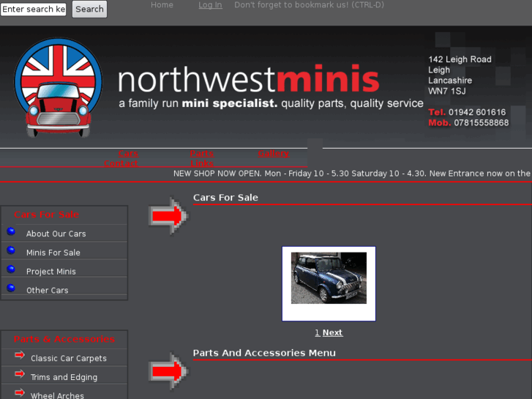Open Project Minis in sidebar
Viewport: 532px width, 399px height.
tap(51, 272)
